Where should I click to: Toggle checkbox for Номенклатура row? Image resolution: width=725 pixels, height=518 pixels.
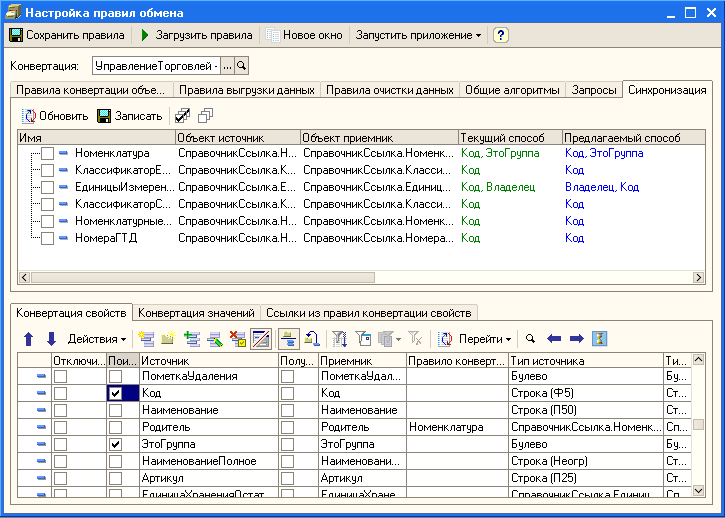48,153
